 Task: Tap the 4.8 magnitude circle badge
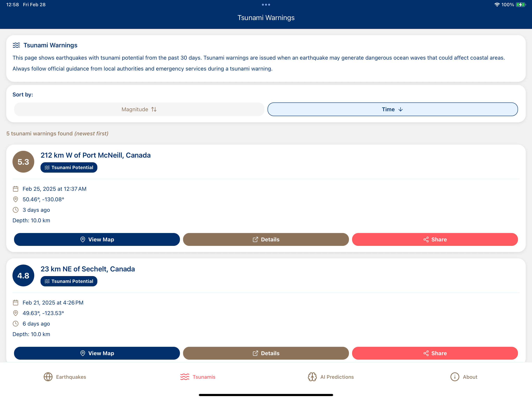coord(23,275)
